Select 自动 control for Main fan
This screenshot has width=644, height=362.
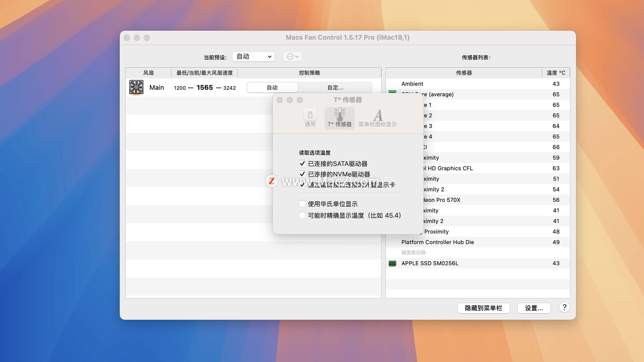point(272,87)
